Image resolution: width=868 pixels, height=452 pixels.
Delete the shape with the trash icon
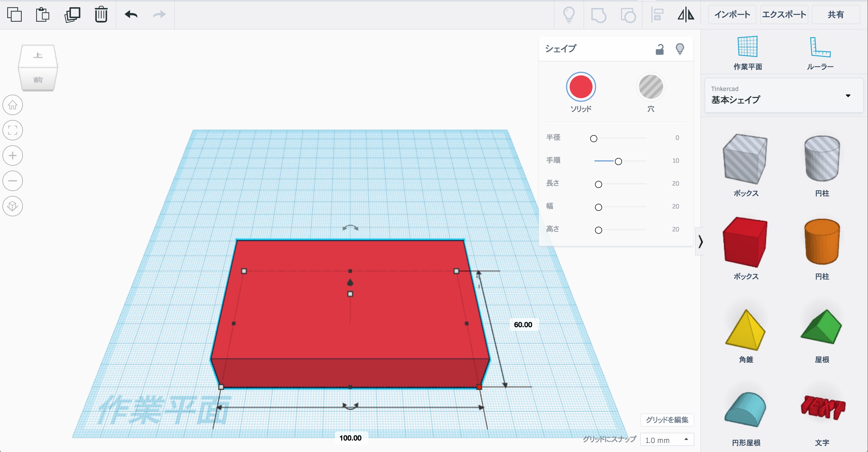(x=101, y=14)
